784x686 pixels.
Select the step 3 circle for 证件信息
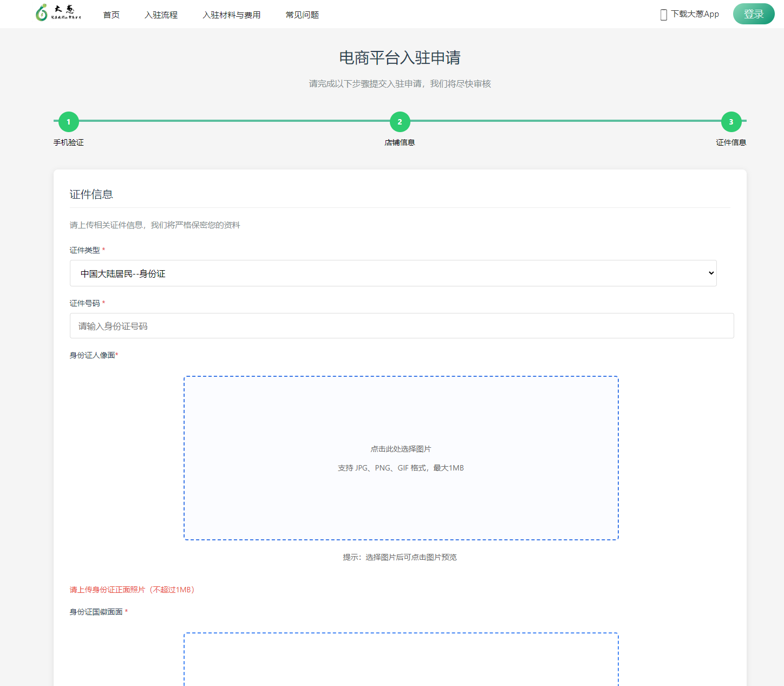click(x=731, y=122)
